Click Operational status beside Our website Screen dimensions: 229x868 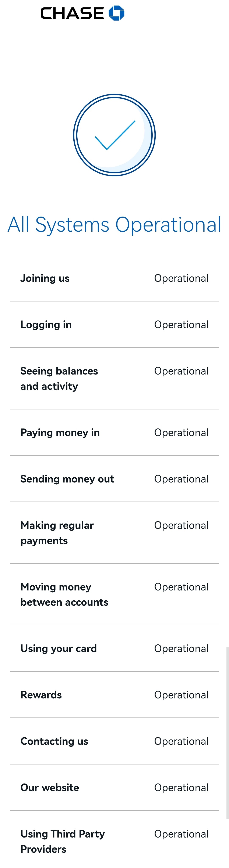coord(181,788)
